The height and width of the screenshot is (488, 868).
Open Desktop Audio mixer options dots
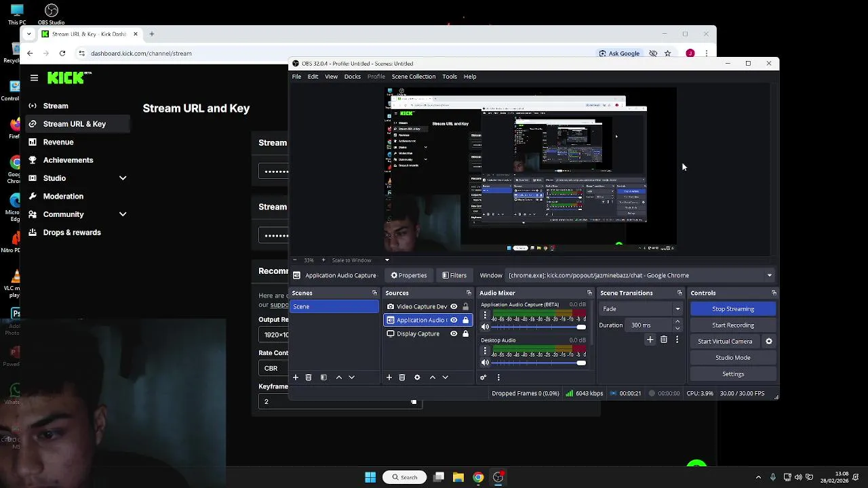pos(485,351)
